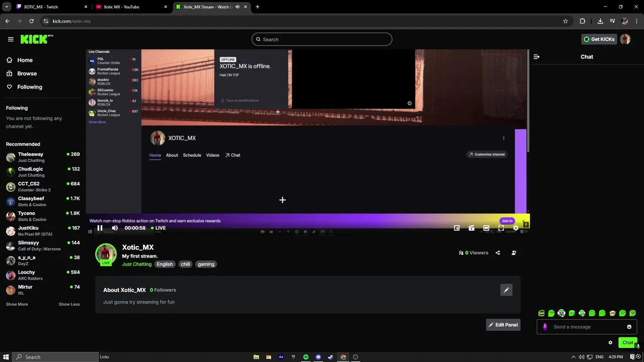
Task: Open recommended channel Mirtur
Action: (x=43, y=290)
